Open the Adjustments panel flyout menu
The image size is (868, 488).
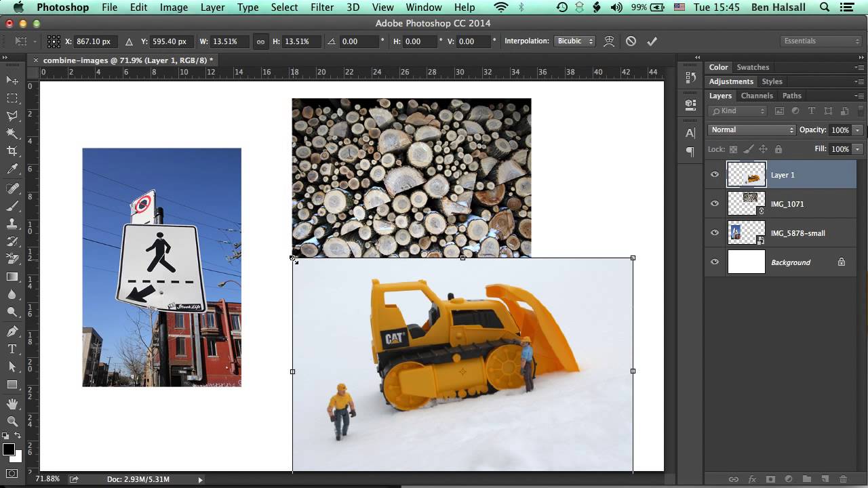859,82
